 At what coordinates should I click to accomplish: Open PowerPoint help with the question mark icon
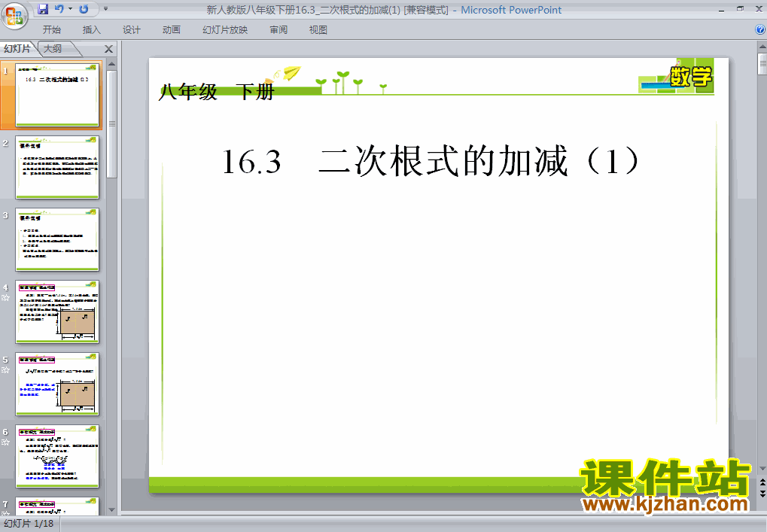coord(761,30)
